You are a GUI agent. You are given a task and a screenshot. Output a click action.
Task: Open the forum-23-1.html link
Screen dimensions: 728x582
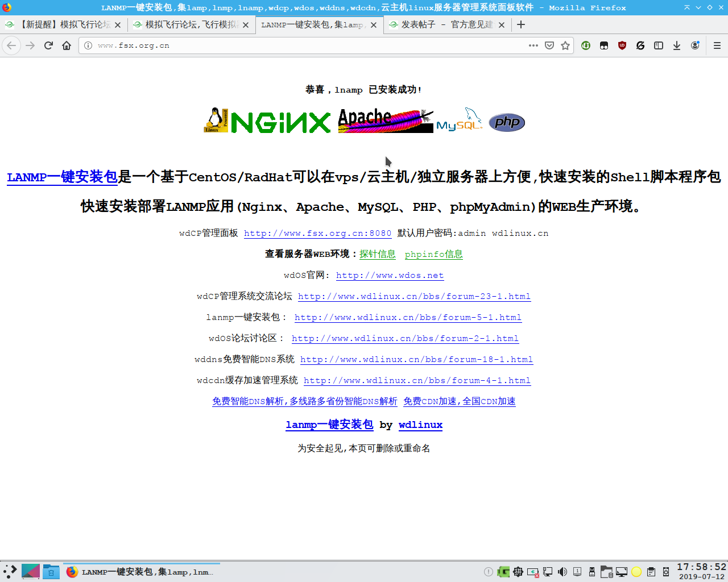[414, 296]
